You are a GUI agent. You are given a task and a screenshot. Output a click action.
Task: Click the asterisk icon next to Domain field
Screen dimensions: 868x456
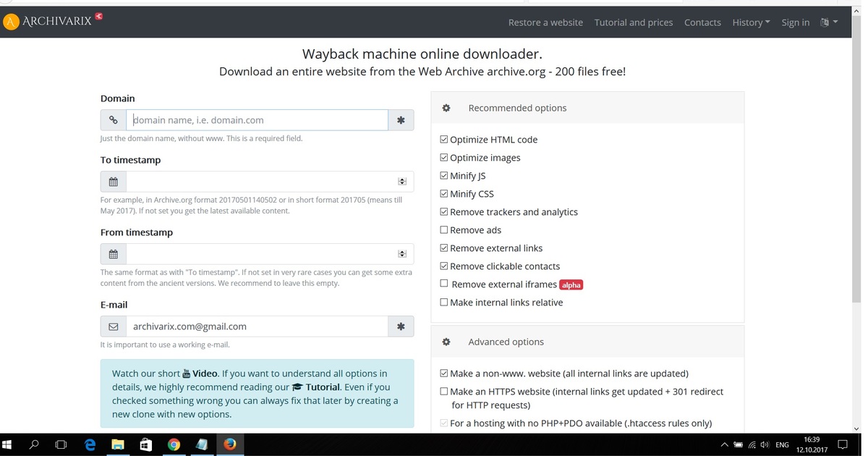click(x=401, y=120)
